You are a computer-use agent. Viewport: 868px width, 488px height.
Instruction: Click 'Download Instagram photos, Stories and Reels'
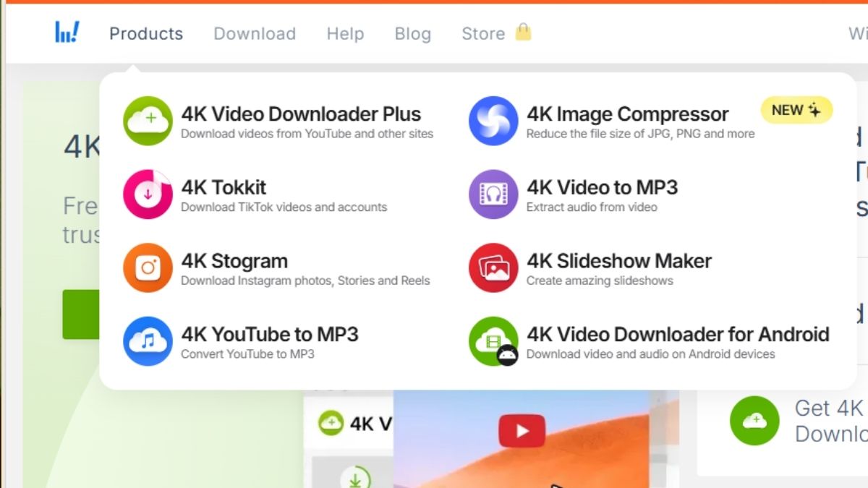click(x=305, y=281)
